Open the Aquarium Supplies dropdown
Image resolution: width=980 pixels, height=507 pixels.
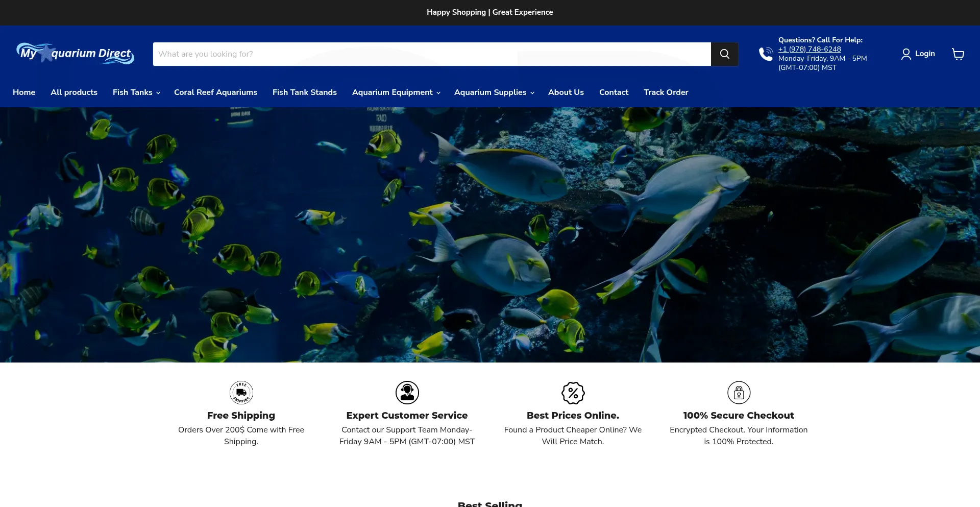pyautogui.click(x=494, y=92)
